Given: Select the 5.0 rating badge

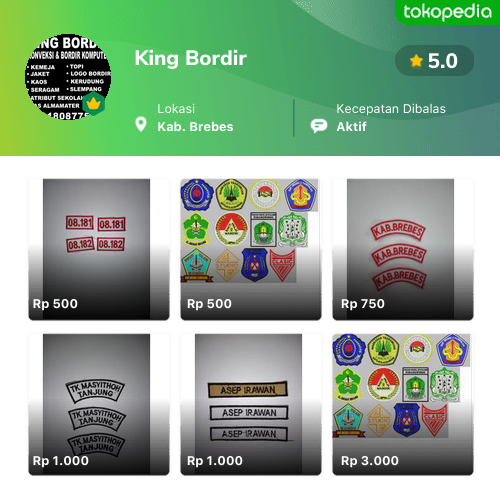Looking at the screenshot, I should point(434,61).
